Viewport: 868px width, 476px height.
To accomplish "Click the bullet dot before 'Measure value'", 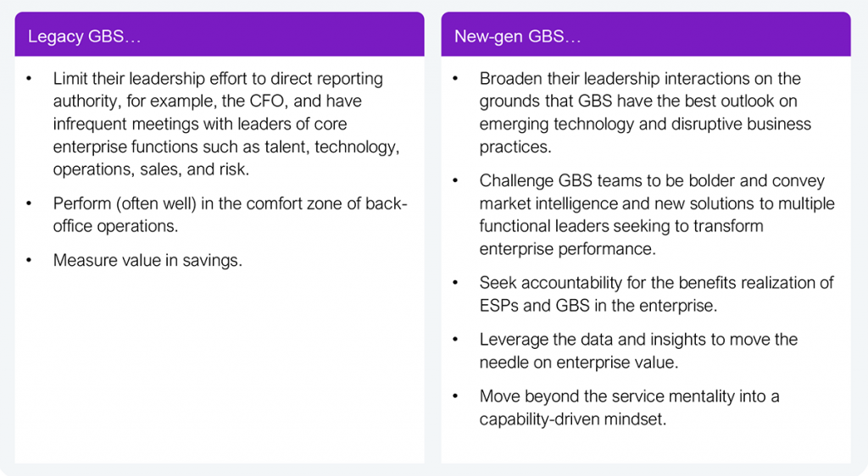I will pyautogui.click(x=29, y=260).
